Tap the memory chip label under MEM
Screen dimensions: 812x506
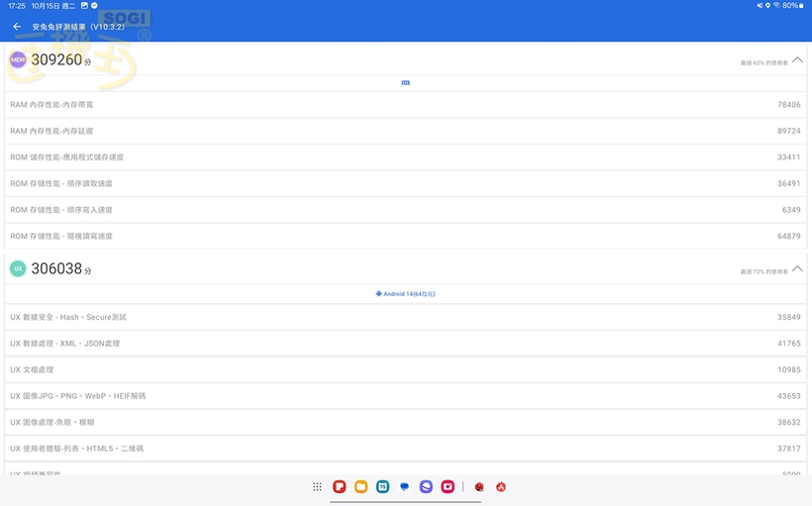tap(406, 82)
